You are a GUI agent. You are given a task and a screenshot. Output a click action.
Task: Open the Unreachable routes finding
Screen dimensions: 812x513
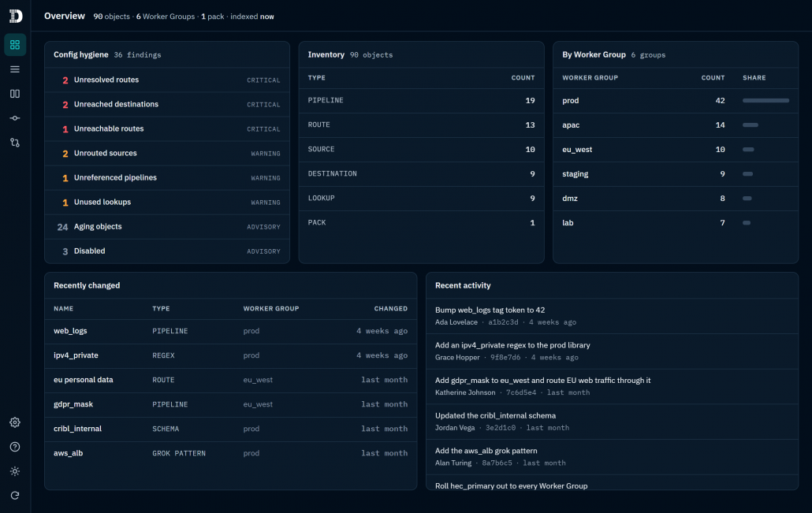(167, 128)
